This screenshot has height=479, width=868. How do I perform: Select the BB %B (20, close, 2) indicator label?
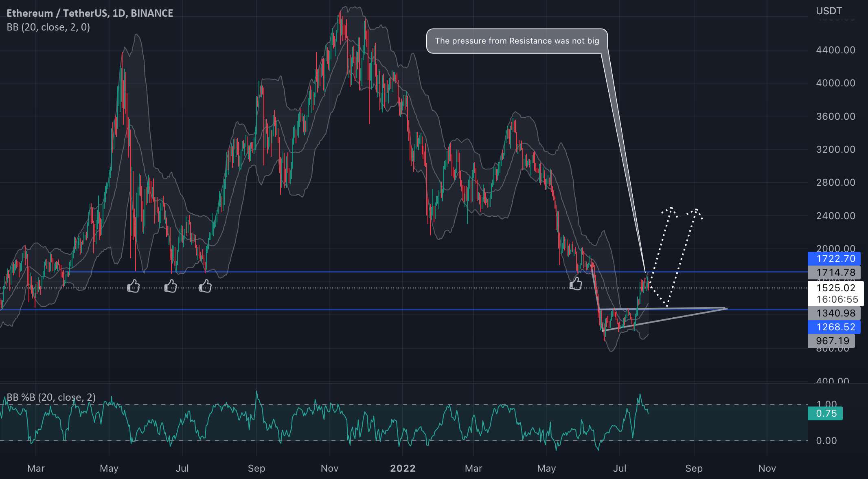point(51,397)
